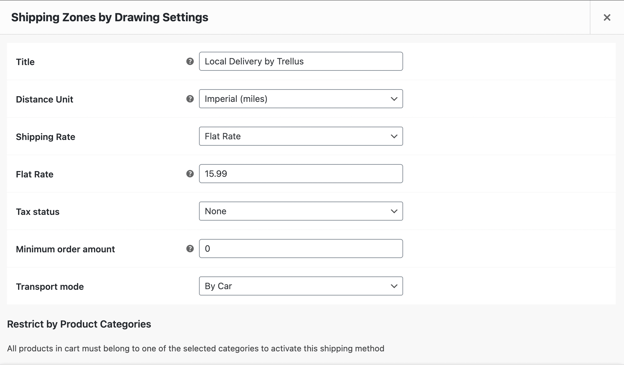Expand the Tax status dropdown
Viewport: 624px width, 365px height.
(301, 211)
